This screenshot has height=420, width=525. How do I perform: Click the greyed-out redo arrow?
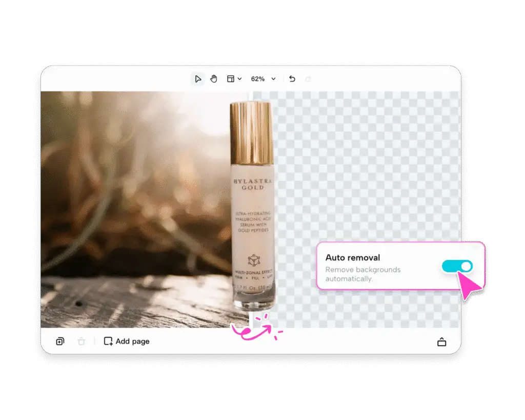[308, 79]
